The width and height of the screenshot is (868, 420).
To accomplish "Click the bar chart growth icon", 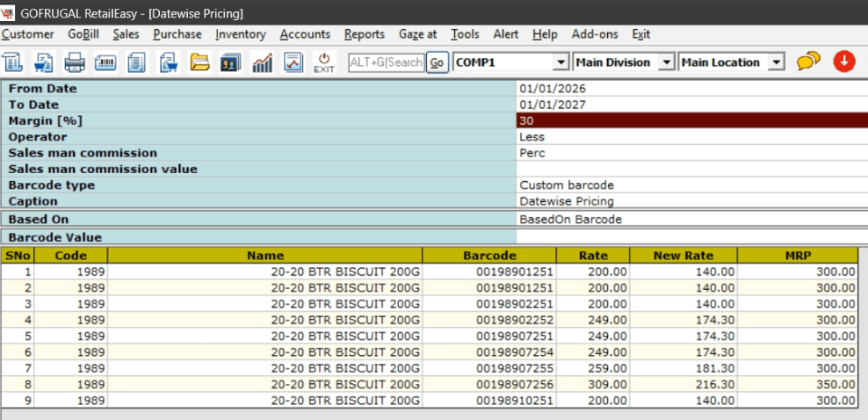I will 262,62.
